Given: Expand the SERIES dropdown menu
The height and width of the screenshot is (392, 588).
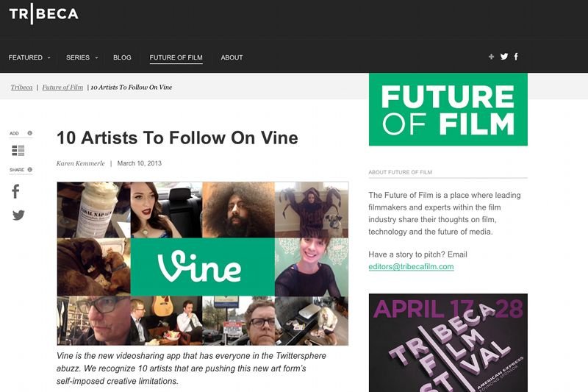Looking at the screenshot, I should tap(82, 58).
